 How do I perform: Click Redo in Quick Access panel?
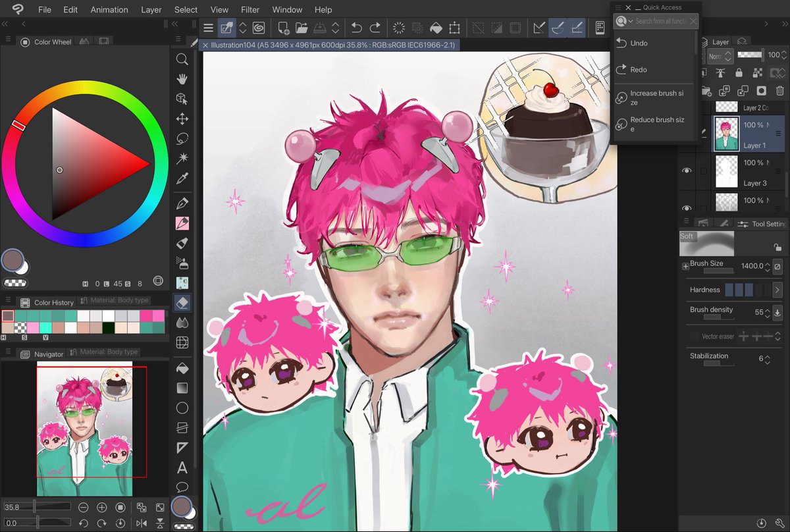coord(653,69)
